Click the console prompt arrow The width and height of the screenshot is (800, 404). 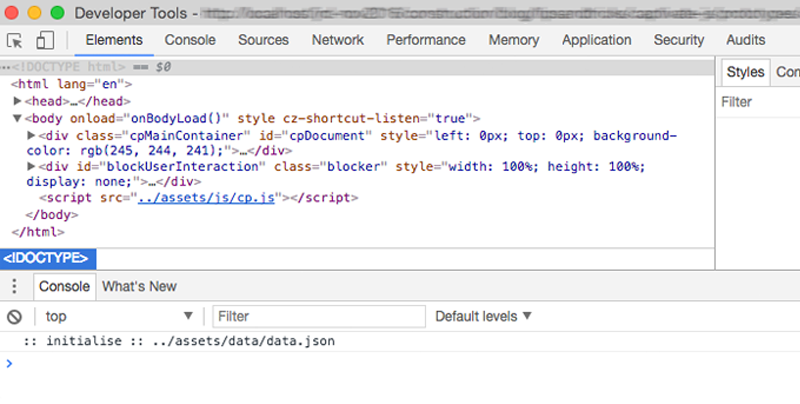[x=9, y=363]
